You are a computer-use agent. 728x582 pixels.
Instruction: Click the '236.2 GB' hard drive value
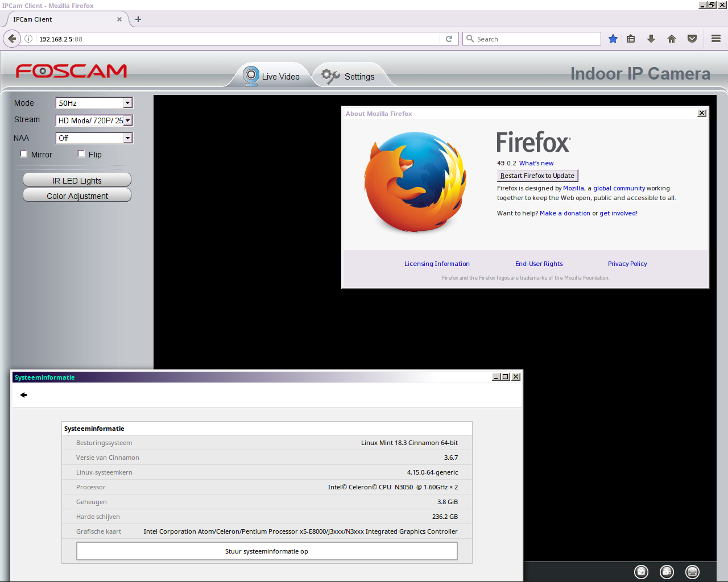445,517
